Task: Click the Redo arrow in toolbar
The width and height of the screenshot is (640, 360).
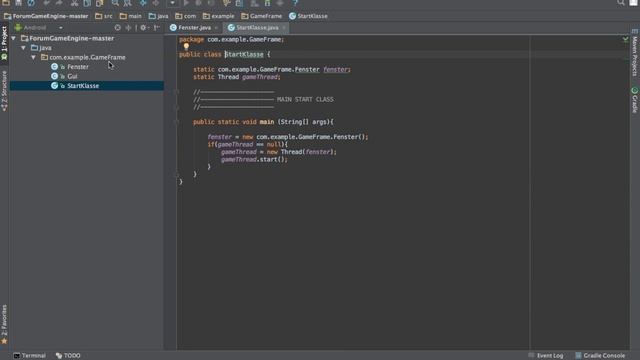Action: click(59, 3)
